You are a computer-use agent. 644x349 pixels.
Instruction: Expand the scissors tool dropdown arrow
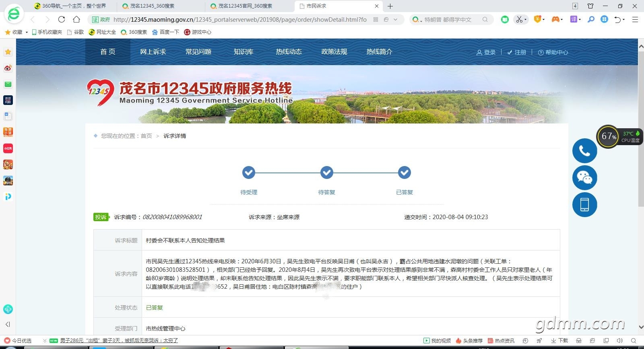pyautogui.click(x=525, y=19)
